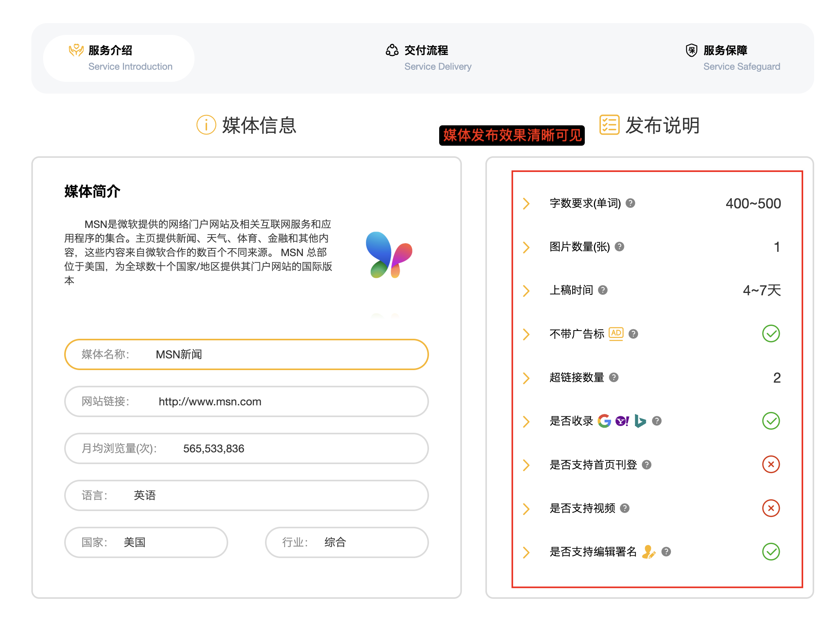Click the Google logo icon
The image size is (840, 618).
(604, 421)
